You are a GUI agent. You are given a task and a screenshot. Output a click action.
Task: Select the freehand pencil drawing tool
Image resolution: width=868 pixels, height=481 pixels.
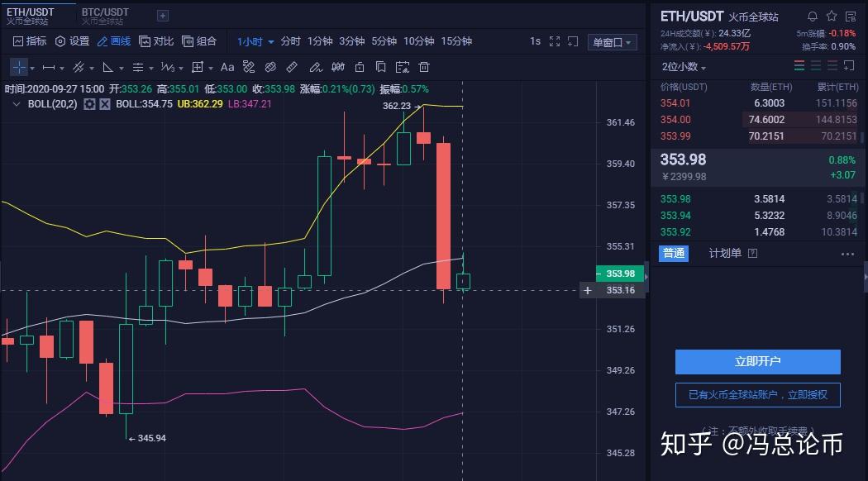pyautogui.click(x=316, y=68)
